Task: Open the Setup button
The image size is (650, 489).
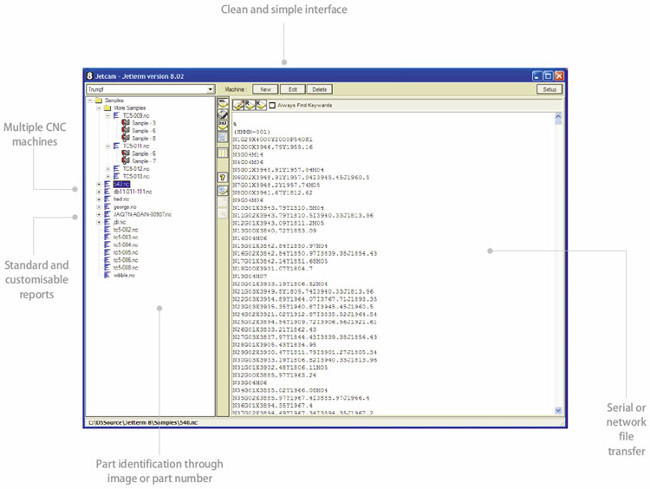Action: (x=549, y=89)
